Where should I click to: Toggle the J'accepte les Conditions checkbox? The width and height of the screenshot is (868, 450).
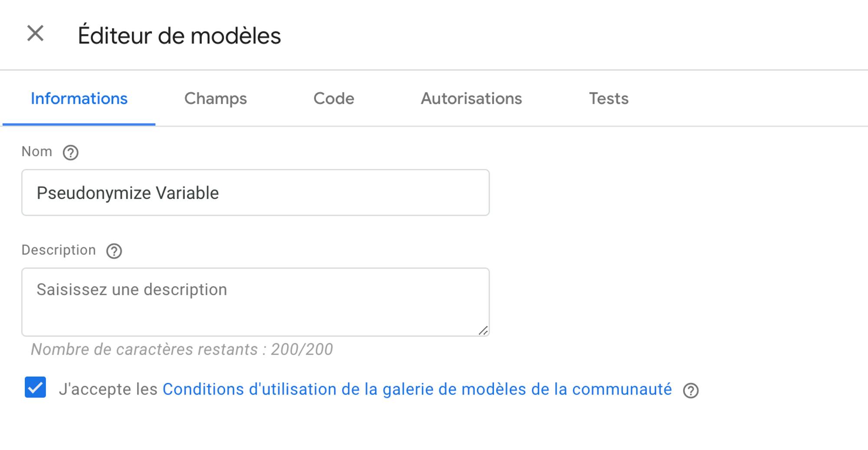pyautogui.click(x=35, y=387)
